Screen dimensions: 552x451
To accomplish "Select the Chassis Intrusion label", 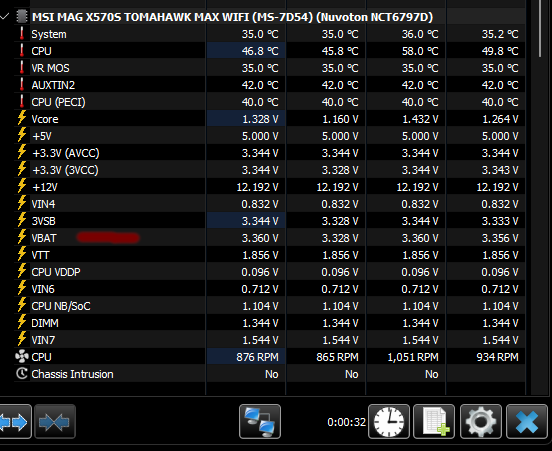I will coord(73,374).
